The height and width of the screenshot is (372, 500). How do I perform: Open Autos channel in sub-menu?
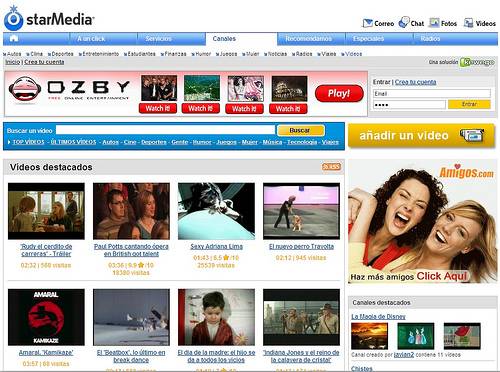[14, 54]
